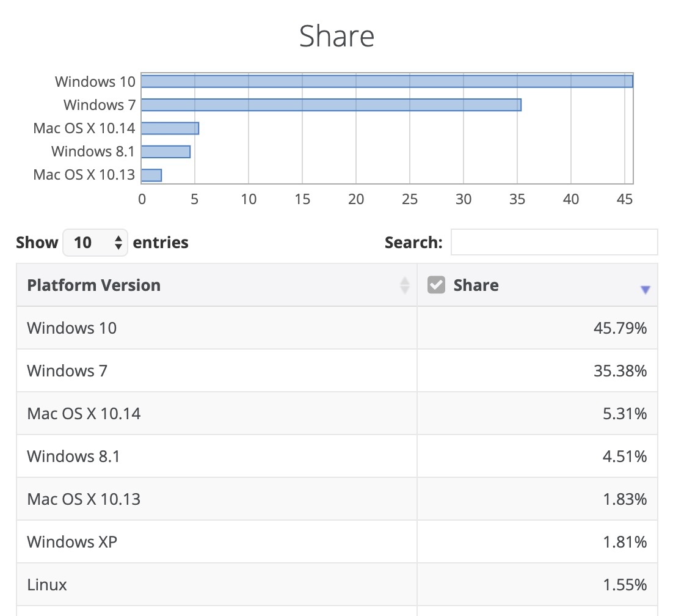Click the Linux platform table cell

click(x=48, y=585)
